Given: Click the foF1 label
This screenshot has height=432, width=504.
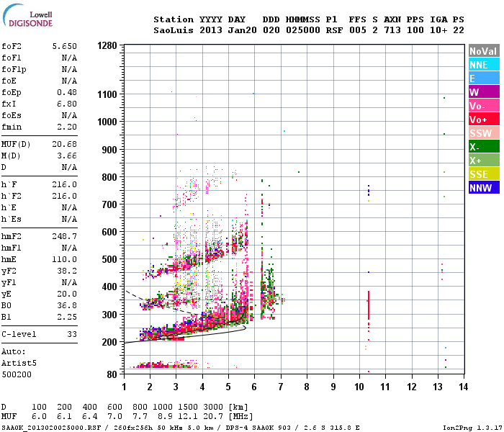Looking at the screenshot, I should coord(12,58).
